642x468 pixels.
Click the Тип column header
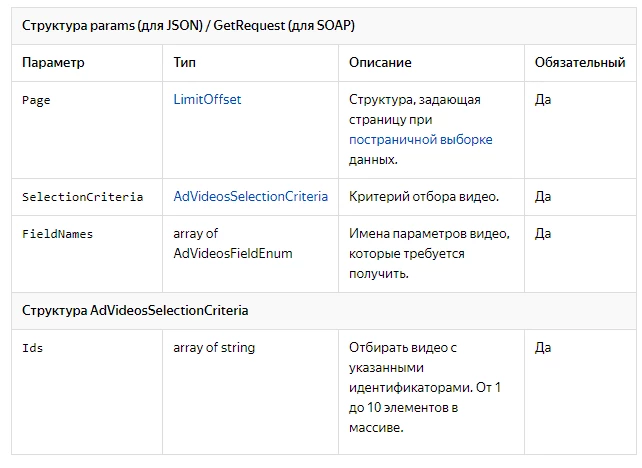(185, 62)
